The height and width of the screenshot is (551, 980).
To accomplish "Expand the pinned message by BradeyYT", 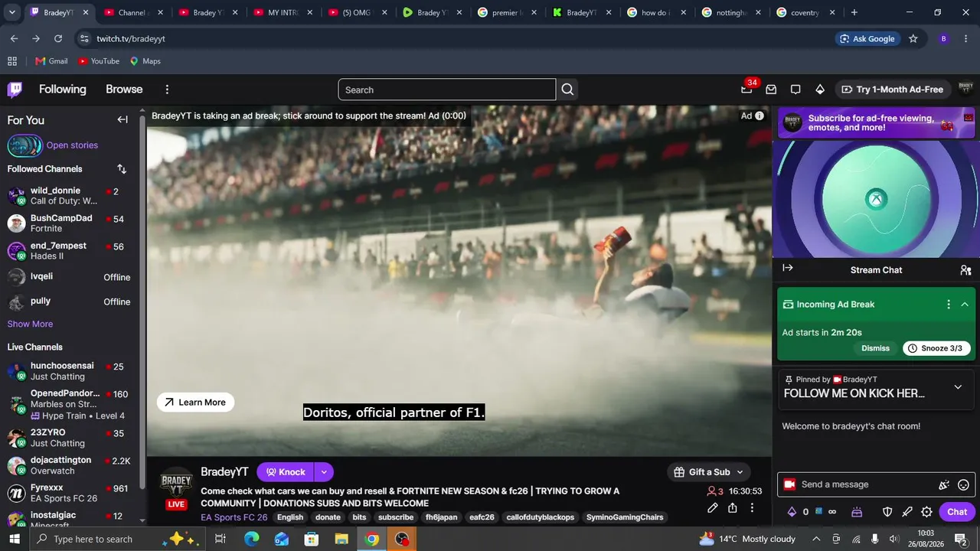I will tap(958, 387).
